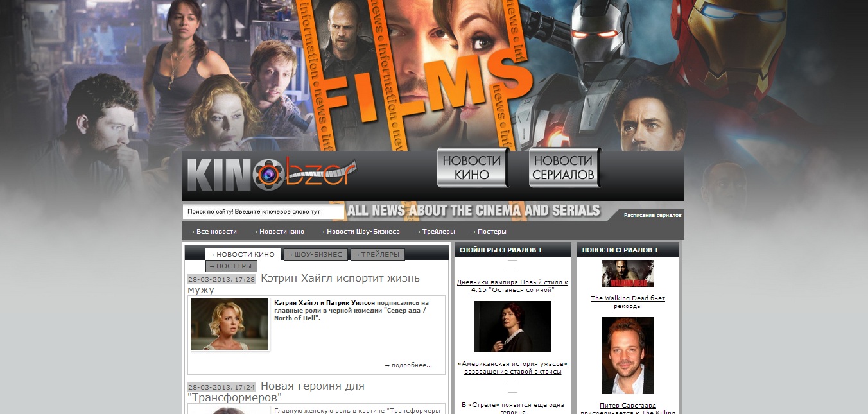Viewport: 868px width, 414px height.
Task: Focus the site search input field
Action: [263, 212]
